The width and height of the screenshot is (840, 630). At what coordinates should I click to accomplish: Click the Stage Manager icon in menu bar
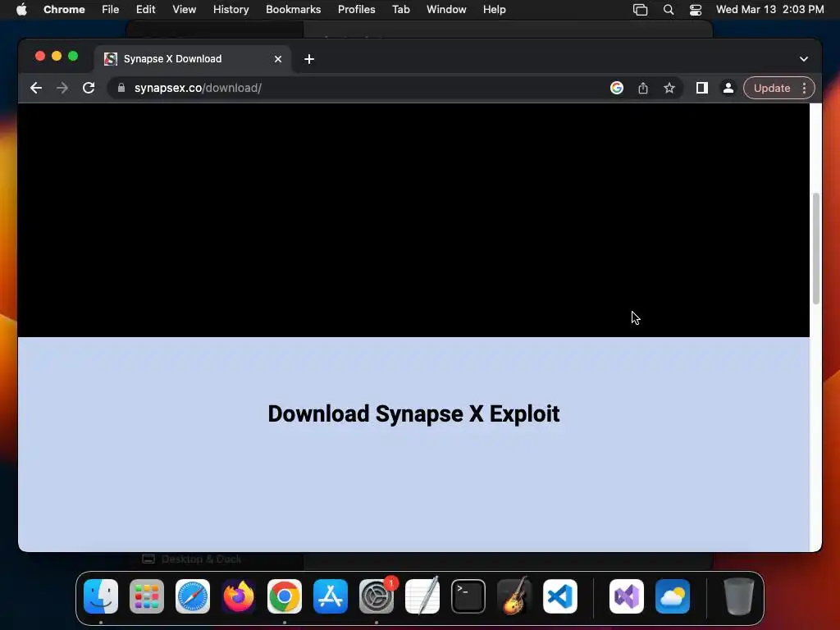tap(640, 10)
